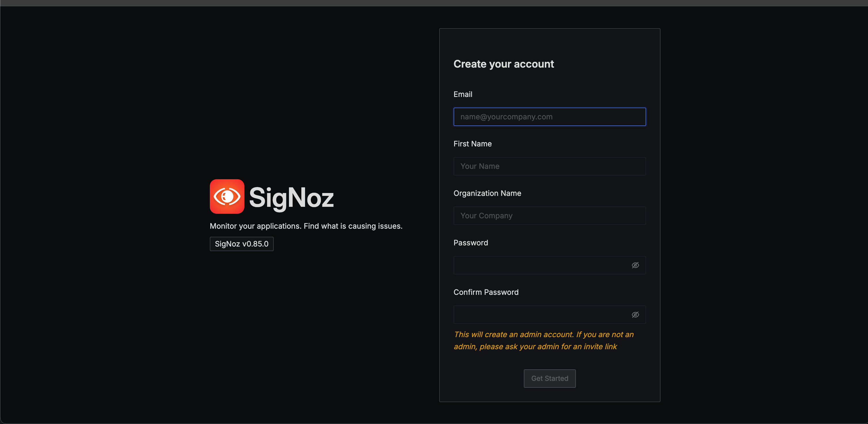Click the Confirm Password label

click(x=486, y=292)
